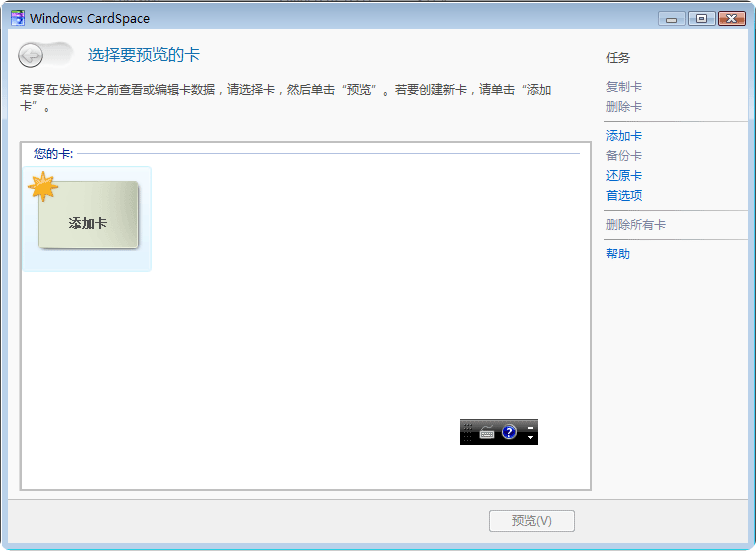Minimize the Windows CardSpace window
The height and width of the screenshot is (551, 756).
tap(672, 19)
